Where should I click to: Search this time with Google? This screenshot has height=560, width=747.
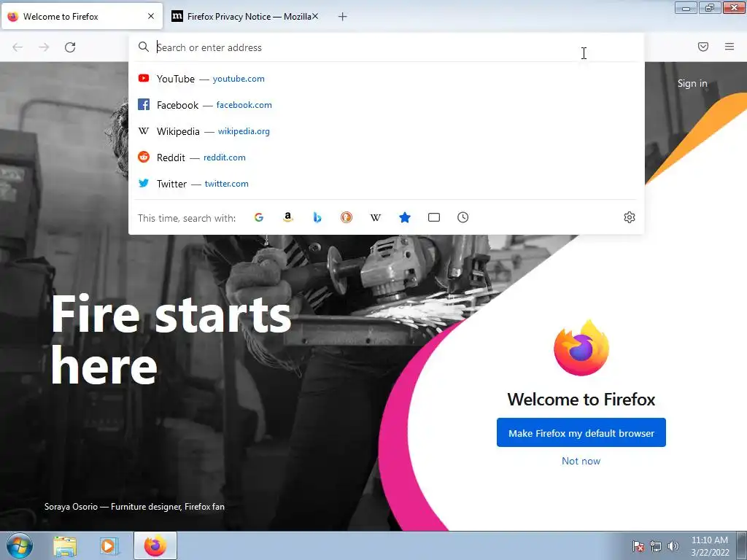tap(259, 217)
